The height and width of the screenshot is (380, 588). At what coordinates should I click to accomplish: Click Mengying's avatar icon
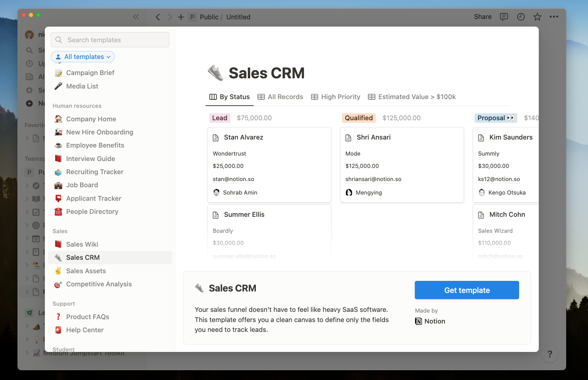coord(349,192)
